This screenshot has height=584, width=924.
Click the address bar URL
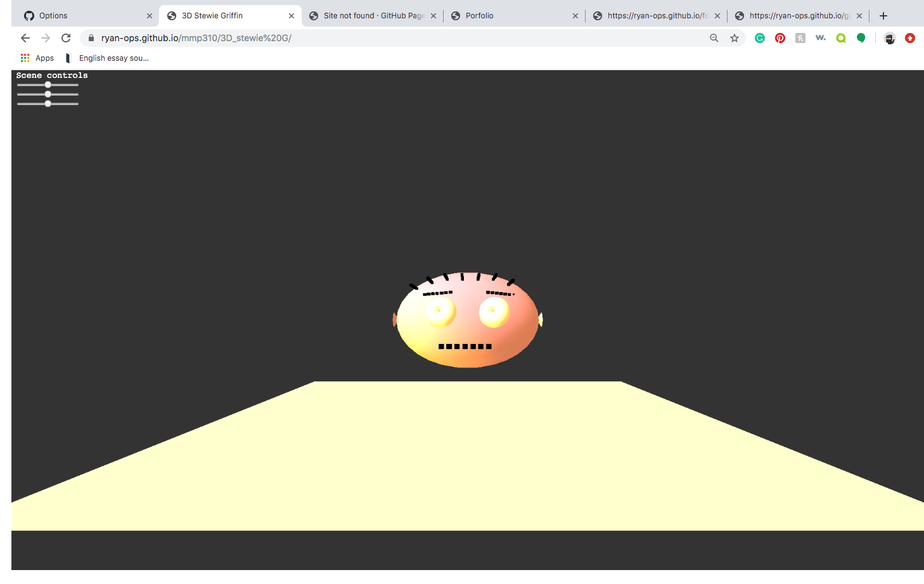[x=196, y=38]
